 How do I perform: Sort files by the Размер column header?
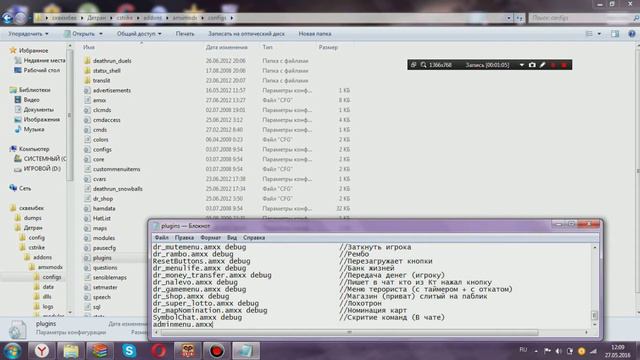(x=328, y=47)
